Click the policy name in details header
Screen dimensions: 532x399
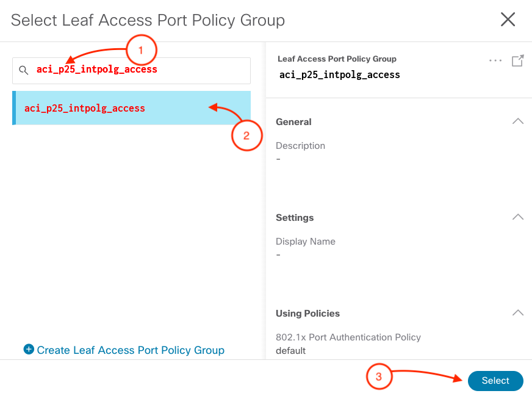pyautogui.click(x=339, y=74)
